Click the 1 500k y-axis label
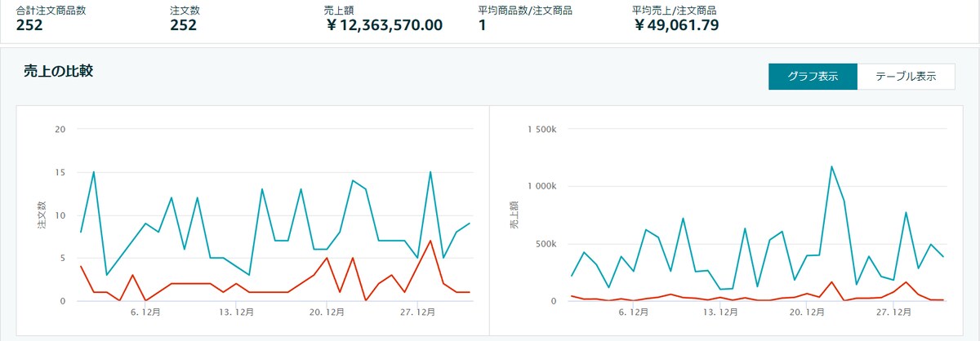This screenshot has height=341, width=980. click(541, 129)
